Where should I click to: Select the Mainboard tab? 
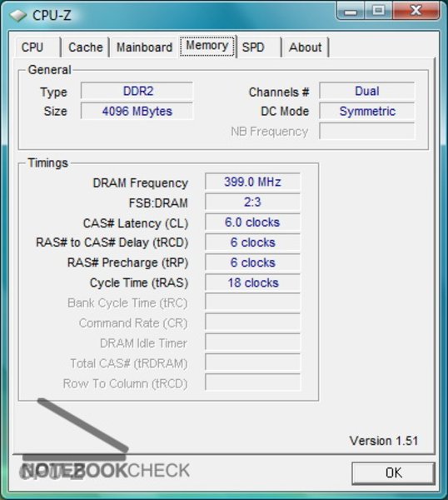point(144,47)
